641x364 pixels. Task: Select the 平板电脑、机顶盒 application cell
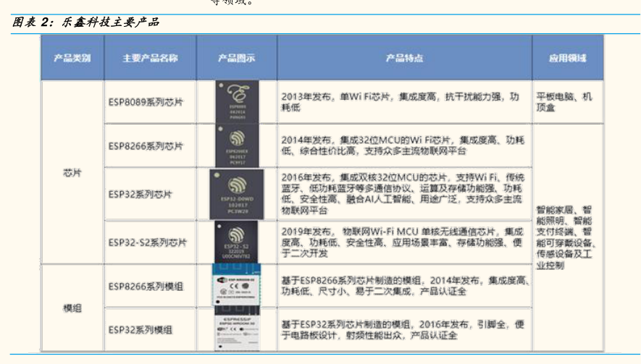564,102
